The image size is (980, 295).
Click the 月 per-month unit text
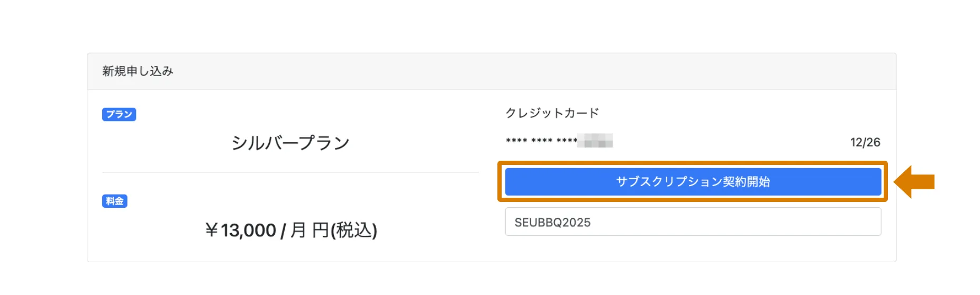coord(298,231)
